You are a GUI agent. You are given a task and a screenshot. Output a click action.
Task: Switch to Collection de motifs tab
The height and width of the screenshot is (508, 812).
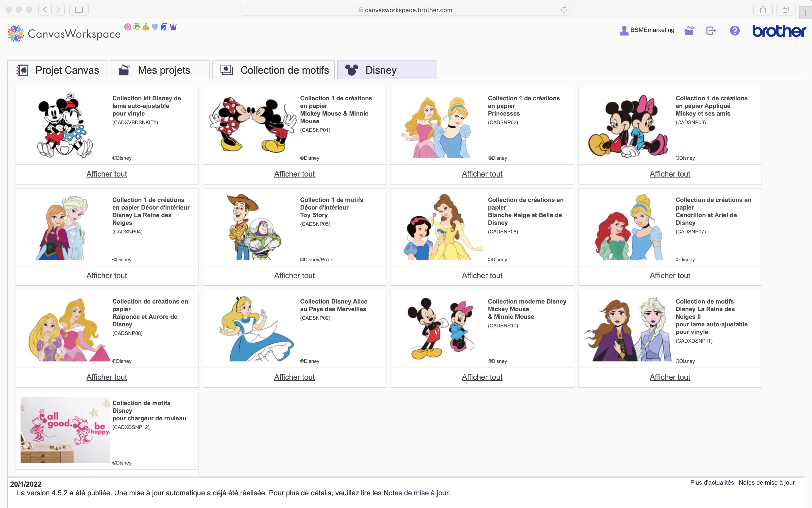tap(274, 70)
